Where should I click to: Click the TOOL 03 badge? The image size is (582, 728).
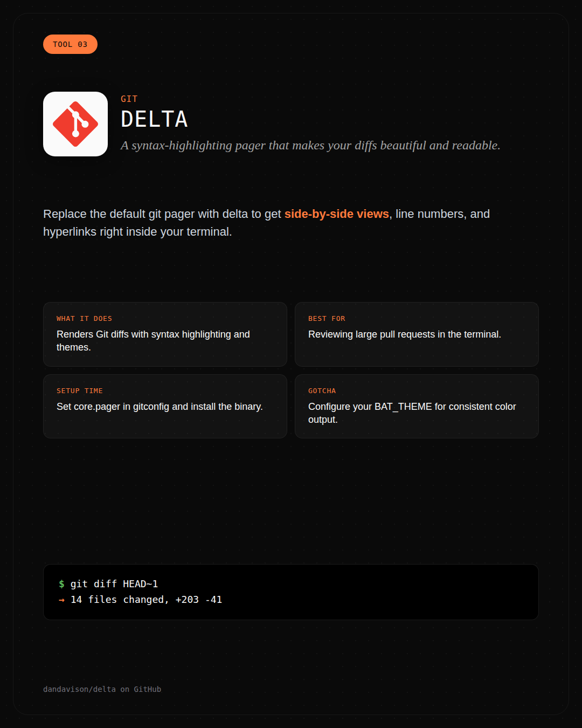70,44
